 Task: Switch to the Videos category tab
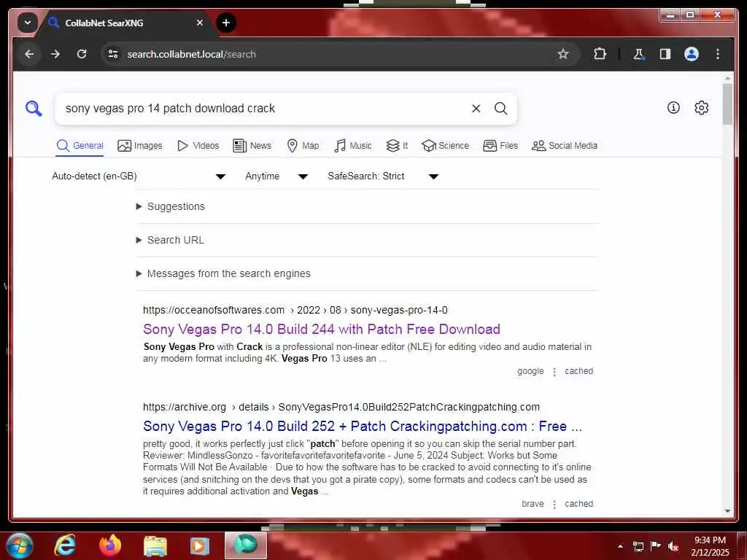[x=198, y=146]
